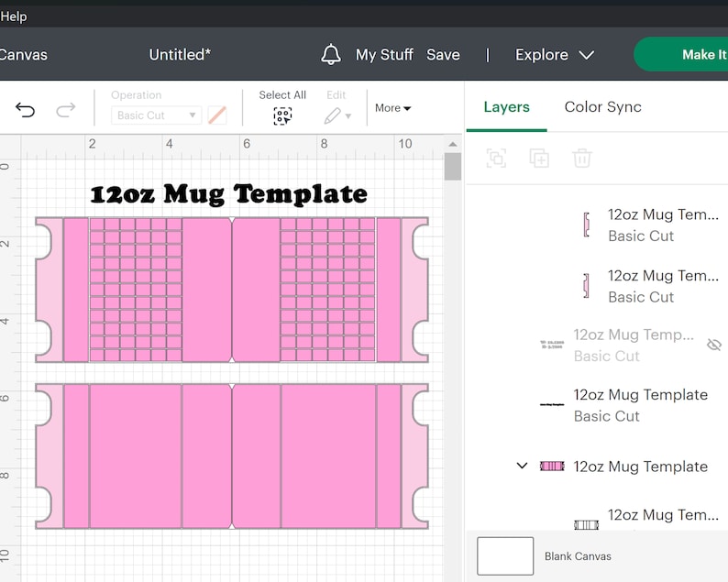The height and width of the screenshot is (582, 728).
Task: Open the Edit dropdown arrow
Action: pyautogui.click(x=348, y=116)
